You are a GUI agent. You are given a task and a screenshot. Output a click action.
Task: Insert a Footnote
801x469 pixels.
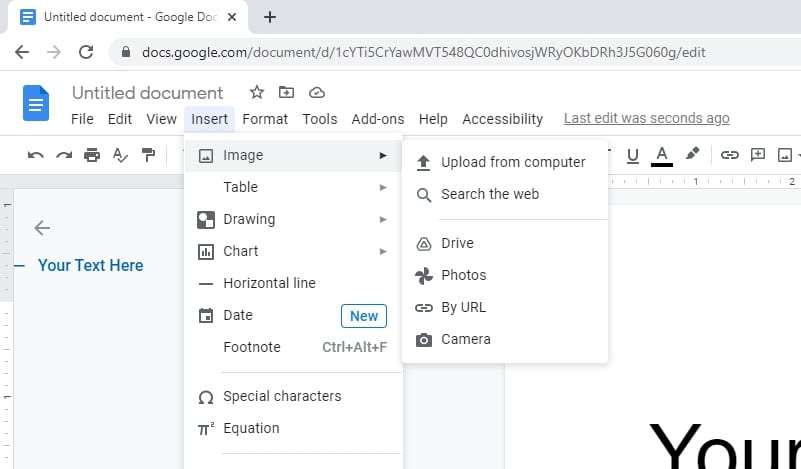(x=294, y=347)
